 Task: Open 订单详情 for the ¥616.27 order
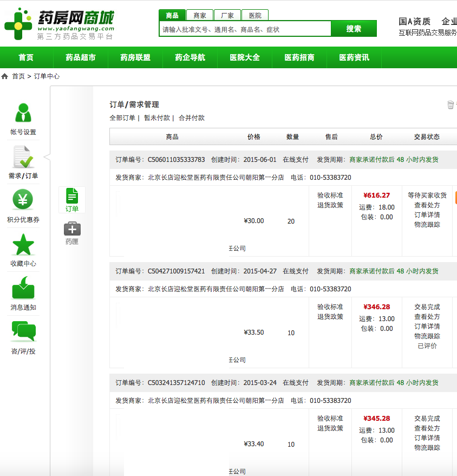pos(427,214)
